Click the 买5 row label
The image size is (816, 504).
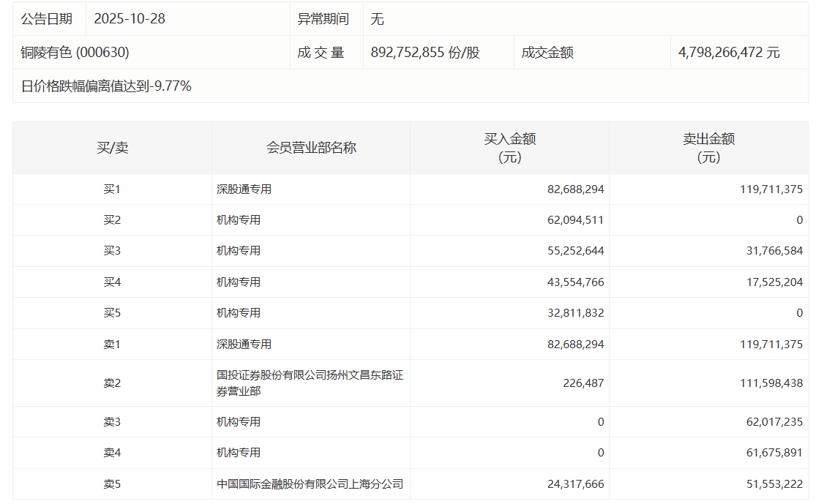tap(112, 313)
